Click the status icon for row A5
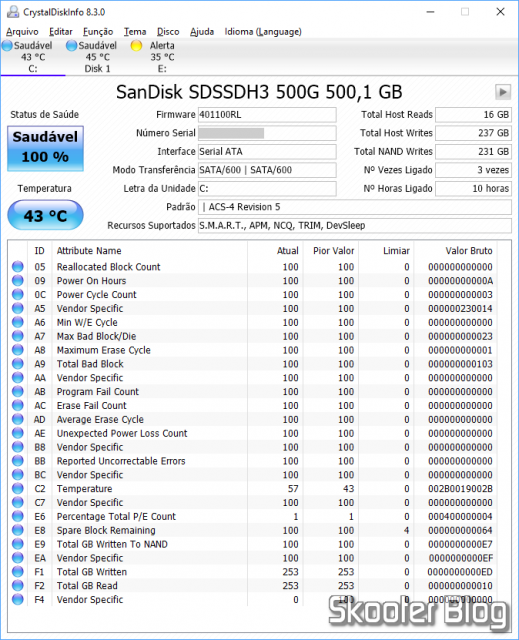The height and width of the screenshot is (640, 519). click(18, 308)
